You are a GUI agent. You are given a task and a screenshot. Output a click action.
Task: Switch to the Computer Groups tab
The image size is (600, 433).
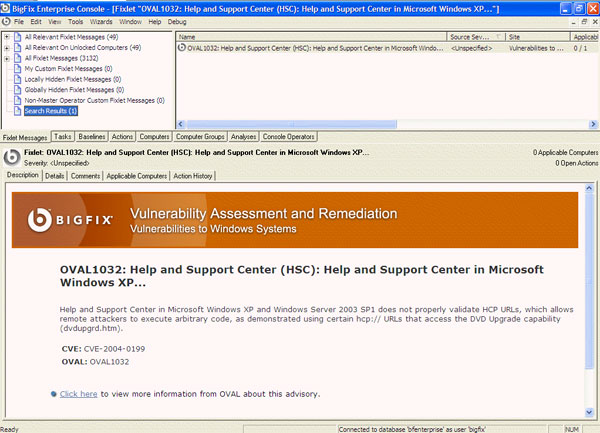(x=200, y=136)
